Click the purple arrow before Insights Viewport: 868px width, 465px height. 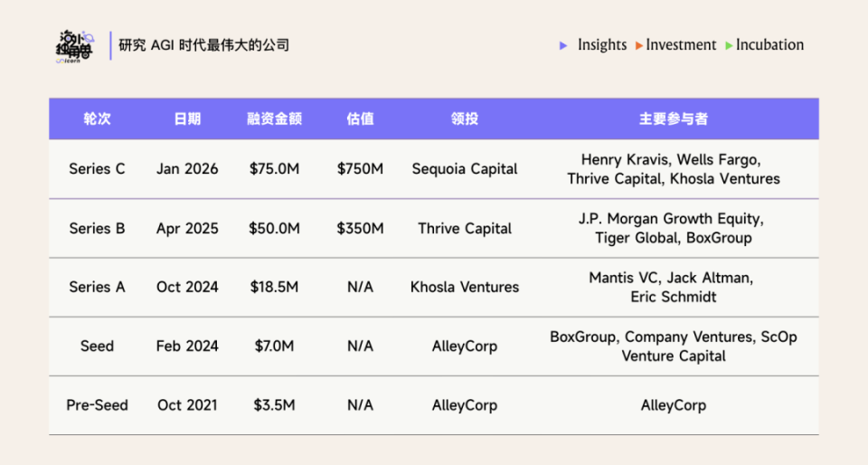(x=563, y=45)
